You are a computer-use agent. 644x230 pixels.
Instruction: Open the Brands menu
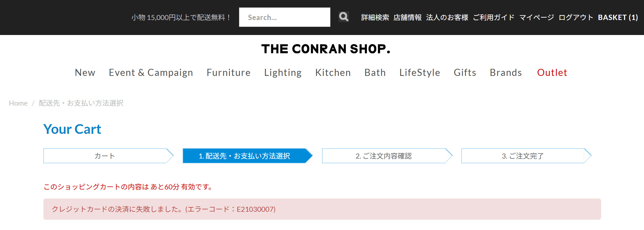point(506,73)
